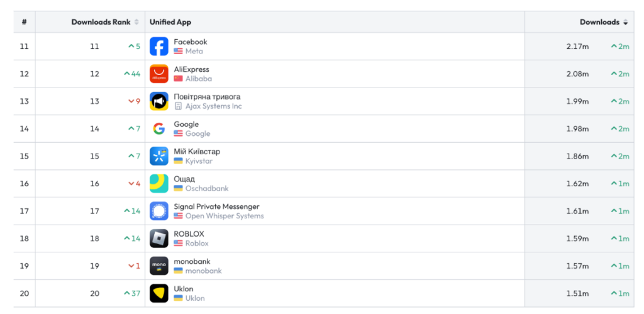Click the Signal Private Messenger name
Screen dimensions: 644x314
(x=216, y=206)
